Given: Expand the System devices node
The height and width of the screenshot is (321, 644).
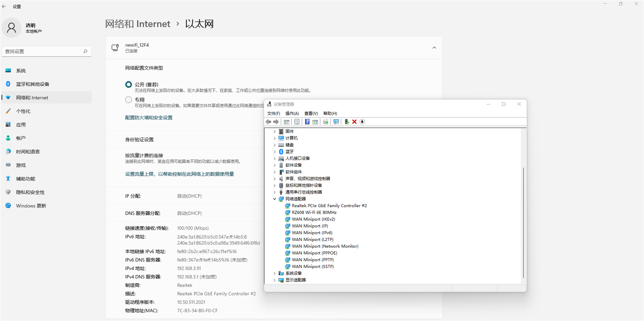Looking at the screenshot, I should (x=275, y=273).
